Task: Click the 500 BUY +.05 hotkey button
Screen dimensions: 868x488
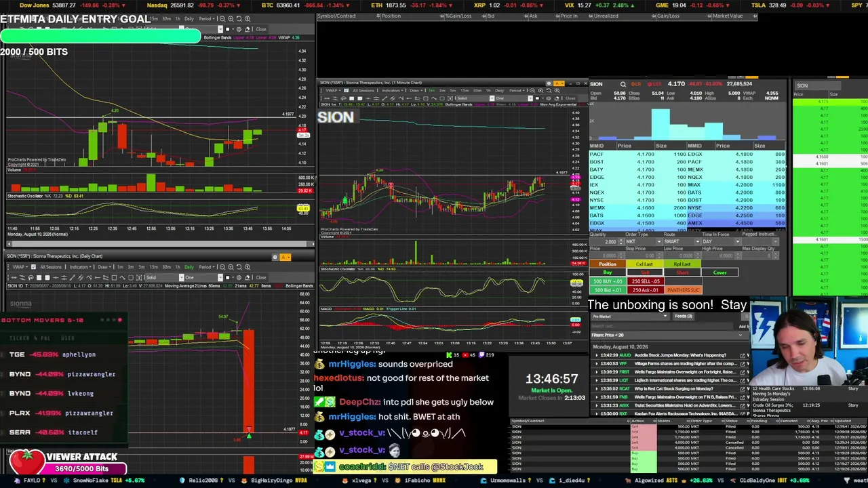Action: point(608,281)
